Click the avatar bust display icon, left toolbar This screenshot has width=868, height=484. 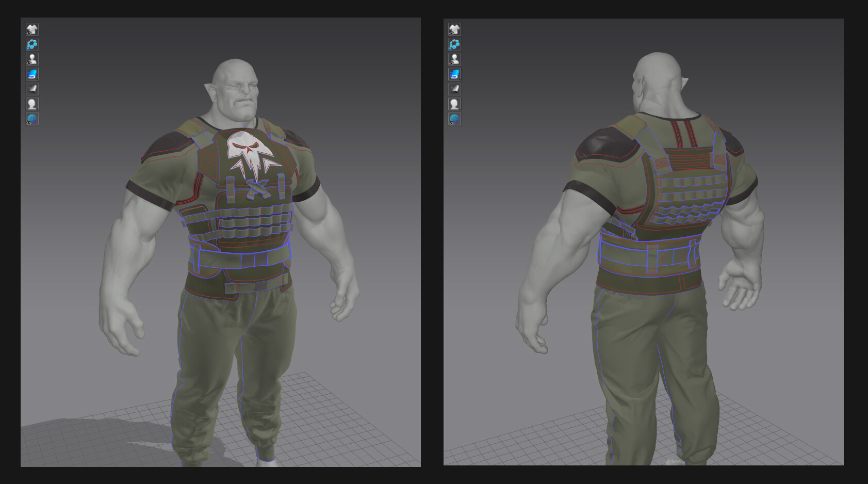[x=32, y=103]
